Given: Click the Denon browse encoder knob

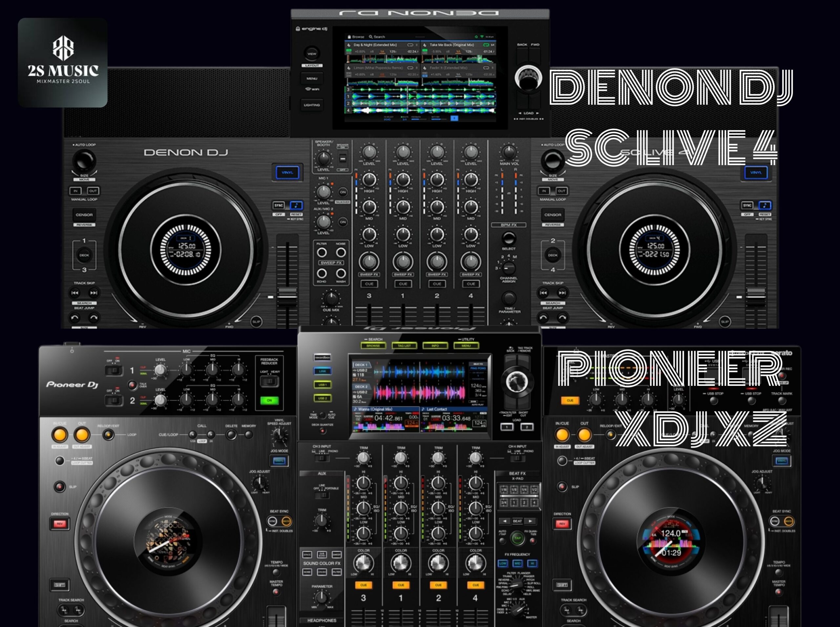Looking at the screenshot, I should (x=528, y=78).
